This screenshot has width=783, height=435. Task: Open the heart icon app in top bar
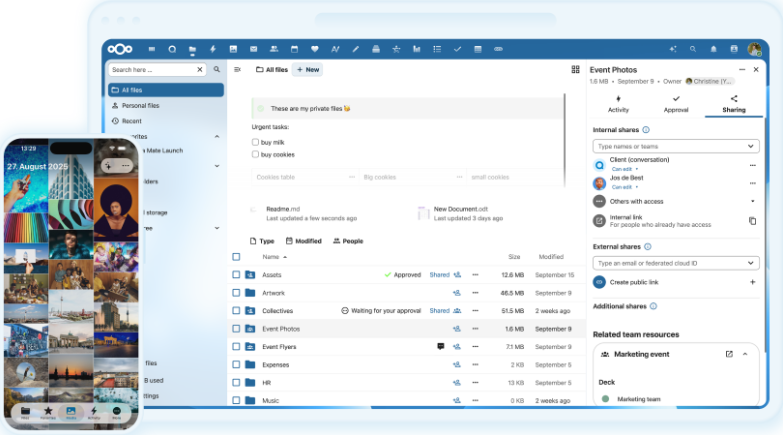pos(315,49)
